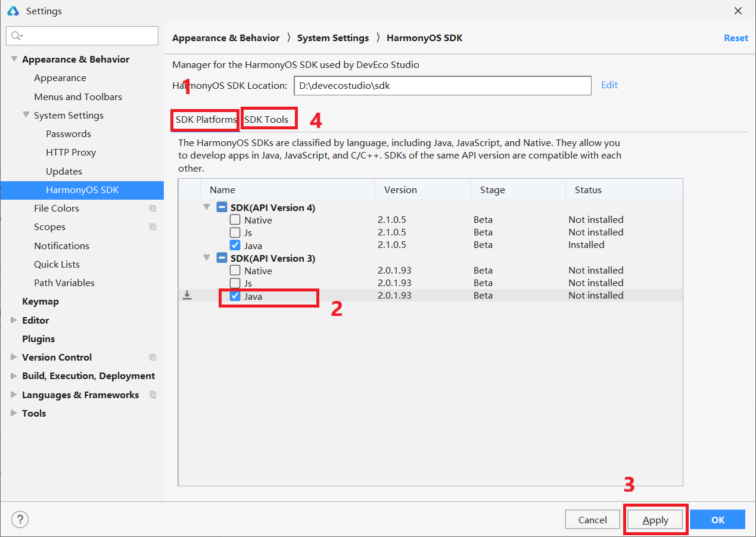Click the Version Control project-level icon
756x537 pixels.
pos(153,358)
